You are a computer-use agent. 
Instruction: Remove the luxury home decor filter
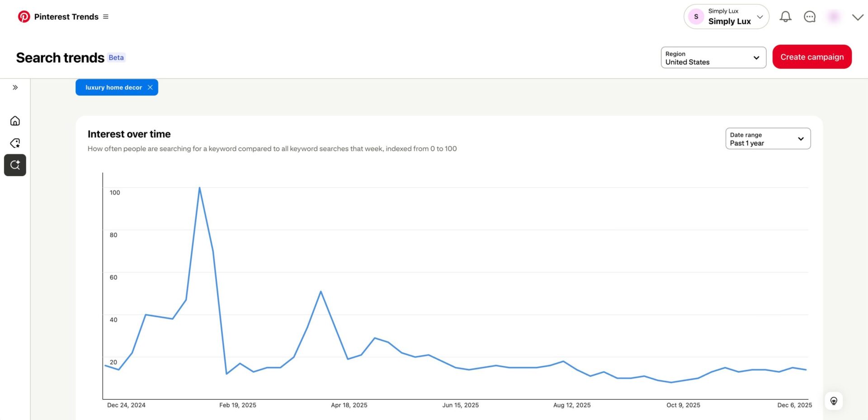click(150, 87)
